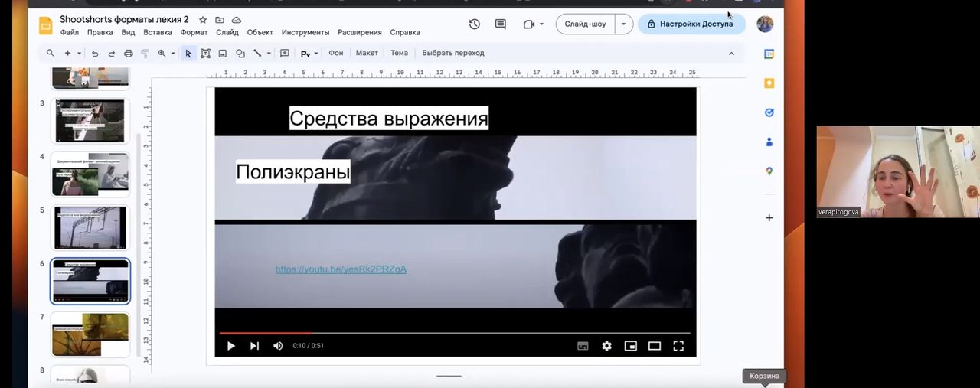Viewport: 980px width, 388px height.
Task: Click the Фон background button
Action: click(336, 53)
